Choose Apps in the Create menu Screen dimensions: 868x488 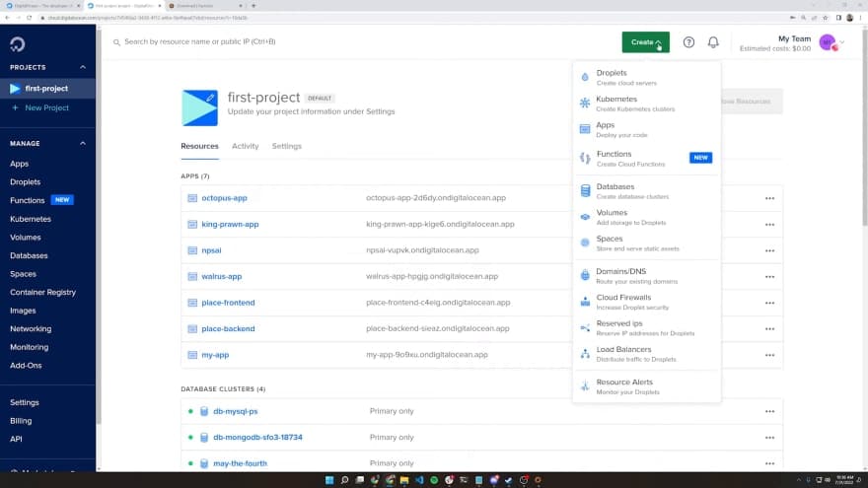click(x=647, y=129)
